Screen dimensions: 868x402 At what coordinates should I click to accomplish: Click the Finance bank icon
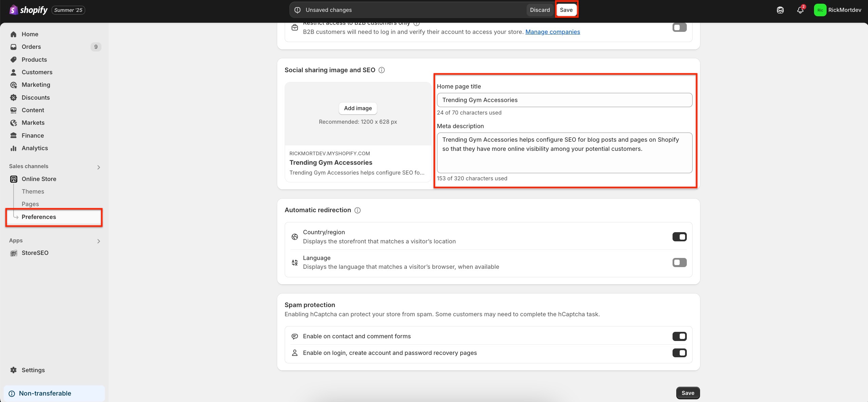pos(14,136)
